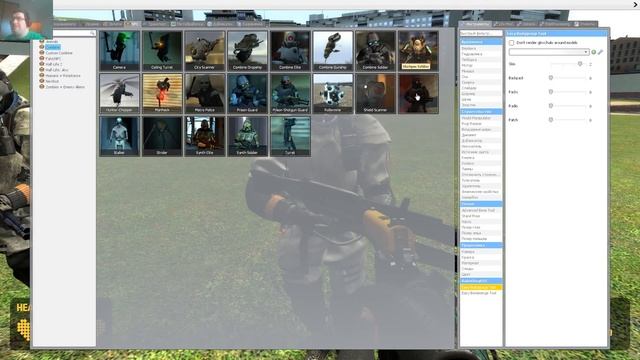Spawn the Synth Soldier NPC
The height and width of the screenshot is (360, 640).
247,136
